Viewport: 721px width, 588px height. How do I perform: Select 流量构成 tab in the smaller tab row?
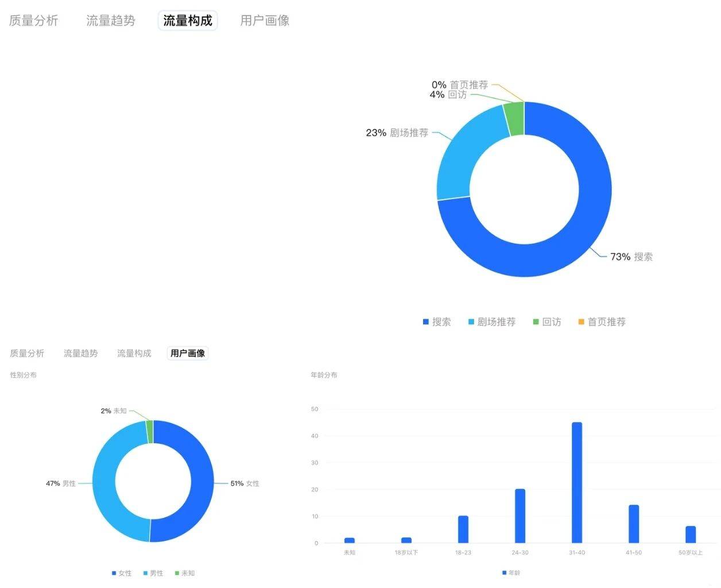pos(134,353)
